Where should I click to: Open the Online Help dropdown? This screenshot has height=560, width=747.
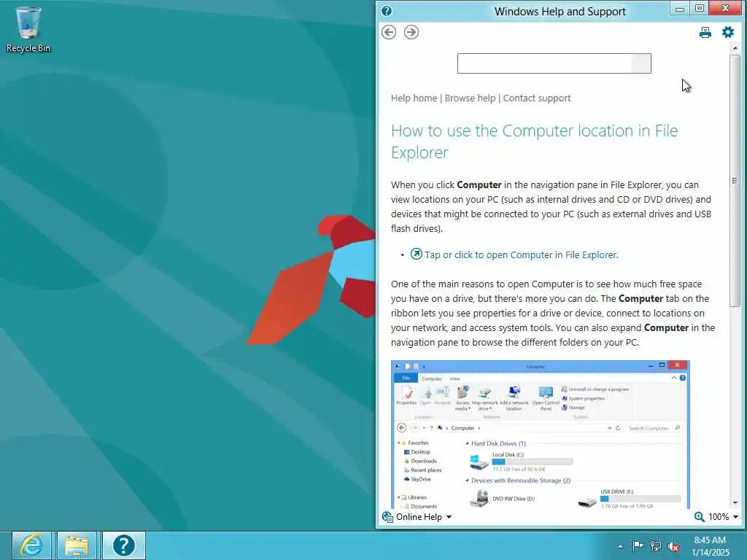424,517
